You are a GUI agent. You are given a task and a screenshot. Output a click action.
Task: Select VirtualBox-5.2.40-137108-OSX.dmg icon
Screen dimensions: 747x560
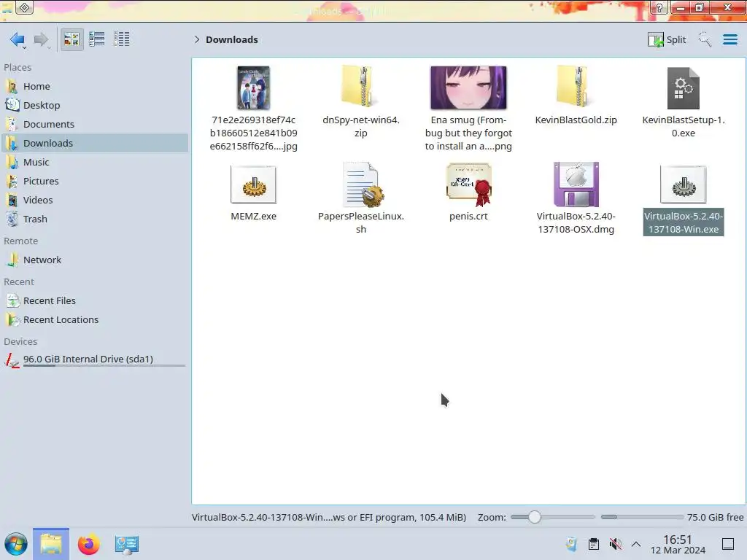[576, 184]
